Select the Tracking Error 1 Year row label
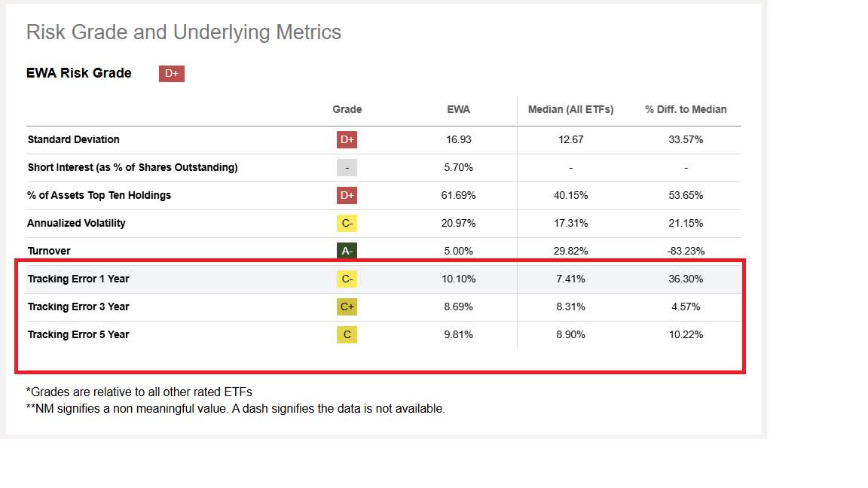868x488 pixels. tap(78, 279)
